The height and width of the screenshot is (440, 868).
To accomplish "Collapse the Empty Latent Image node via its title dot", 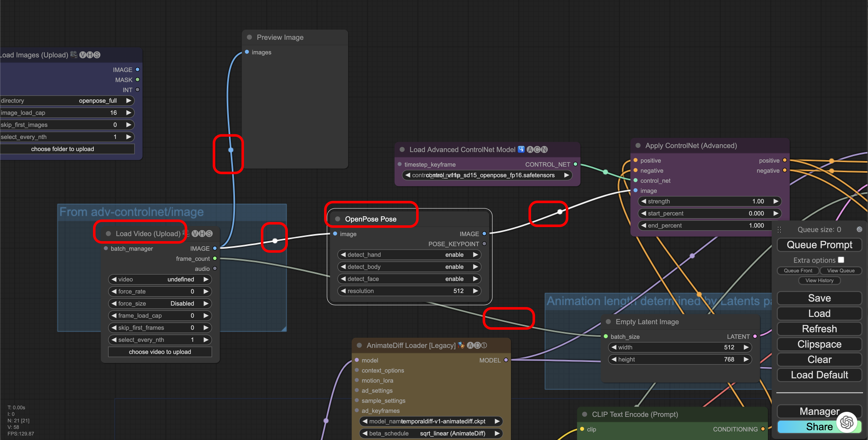I will coord(608,322).
